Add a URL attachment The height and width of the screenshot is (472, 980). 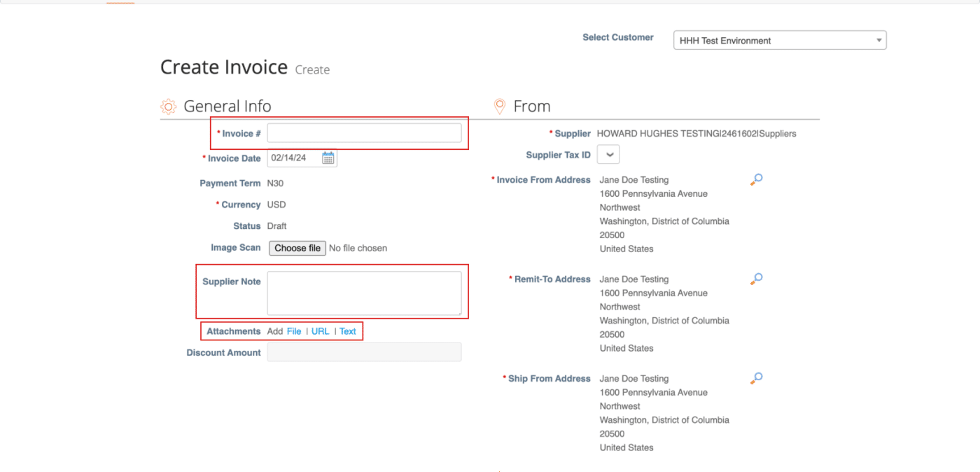click(320, 331)
